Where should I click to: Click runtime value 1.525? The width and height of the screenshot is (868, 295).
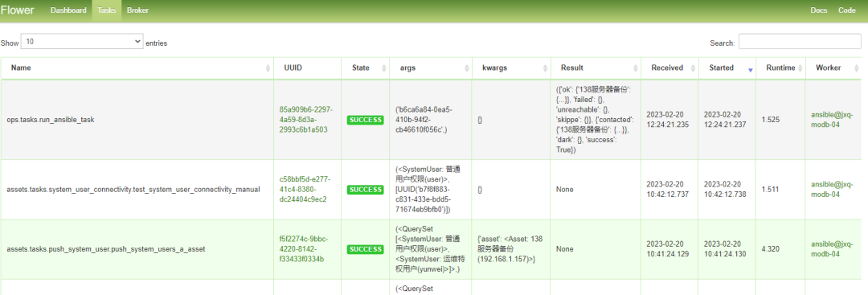(770, 120)
